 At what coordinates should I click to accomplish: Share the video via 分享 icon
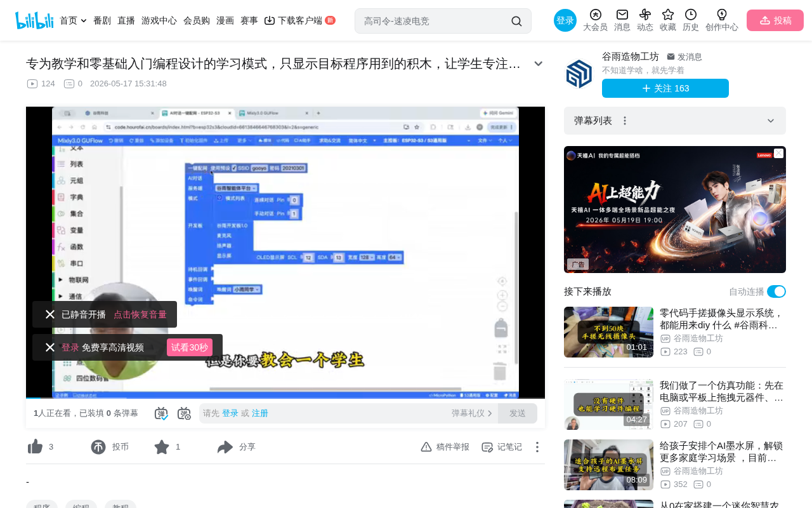click(x=225, y=447)
